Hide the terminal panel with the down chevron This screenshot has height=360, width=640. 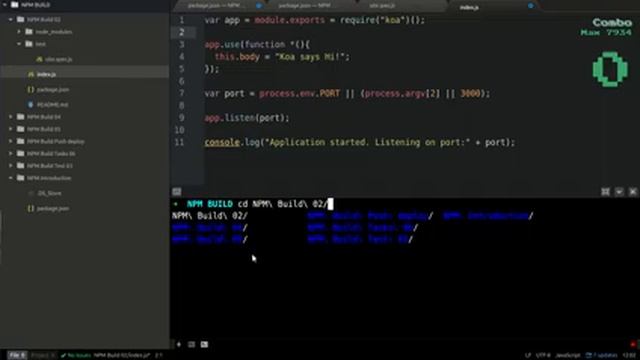tap(619, 191)
